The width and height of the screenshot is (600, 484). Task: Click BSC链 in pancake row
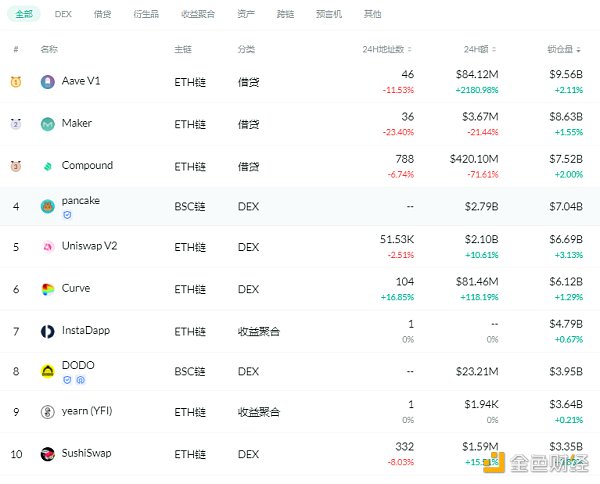pos(190,207)
